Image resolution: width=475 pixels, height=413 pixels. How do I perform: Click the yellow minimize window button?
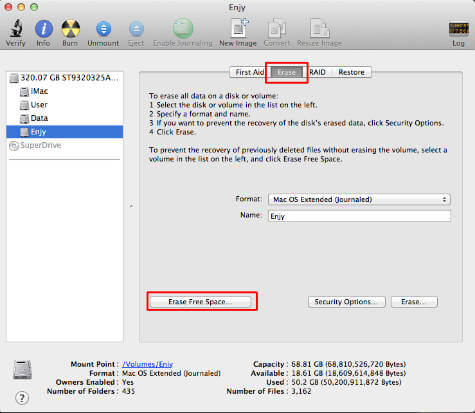21,7
